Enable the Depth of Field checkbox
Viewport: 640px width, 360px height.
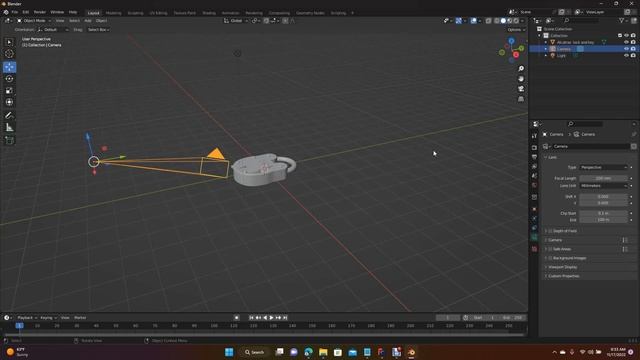click(550, 231)
